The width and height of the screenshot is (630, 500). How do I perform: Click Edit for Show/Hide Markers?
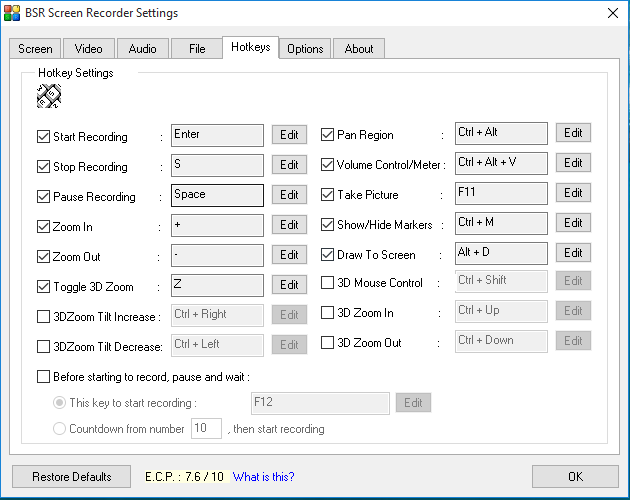[x=573, y=223]
